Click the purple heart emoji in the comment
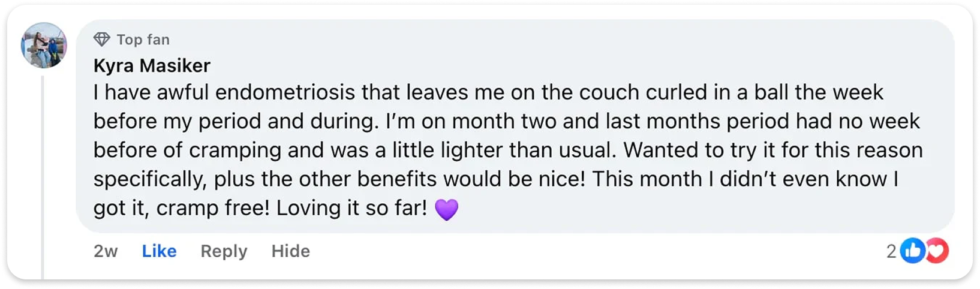The height and width of the screenshot is (289, 980). [446, 209]
